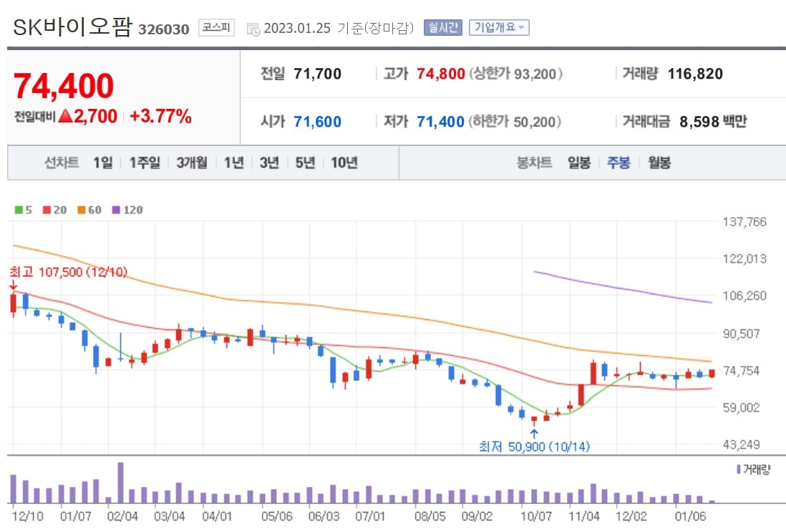This screenshot has width=786, height=532.
Task: Click the 거래량 value 116,820
Action: tap(695, 74)
